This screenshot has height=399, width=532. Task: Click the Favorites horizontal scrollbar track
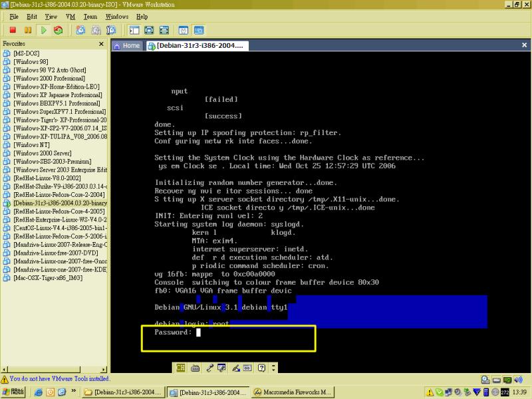[90, 370]
